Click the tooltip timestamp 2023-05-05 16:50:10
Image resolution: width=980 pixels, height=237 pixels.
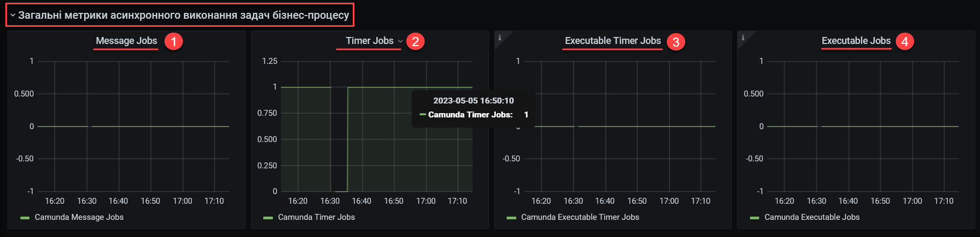pyautogui.click(x=473, y=101)
